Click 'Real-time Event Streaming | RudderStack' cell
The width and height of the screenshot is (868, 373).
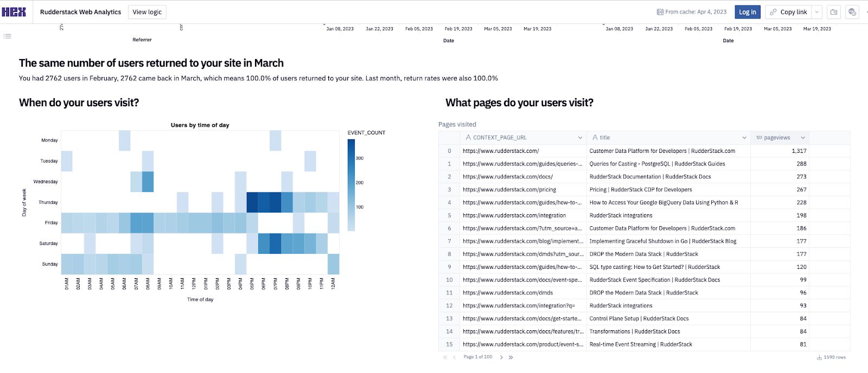[x=669, y=344]
